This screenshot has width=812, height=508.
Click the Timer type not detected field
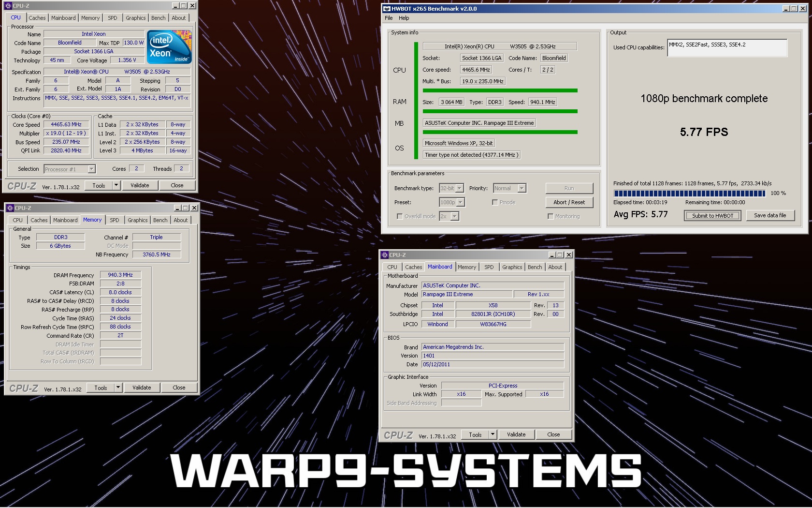[x=472, y=155]
